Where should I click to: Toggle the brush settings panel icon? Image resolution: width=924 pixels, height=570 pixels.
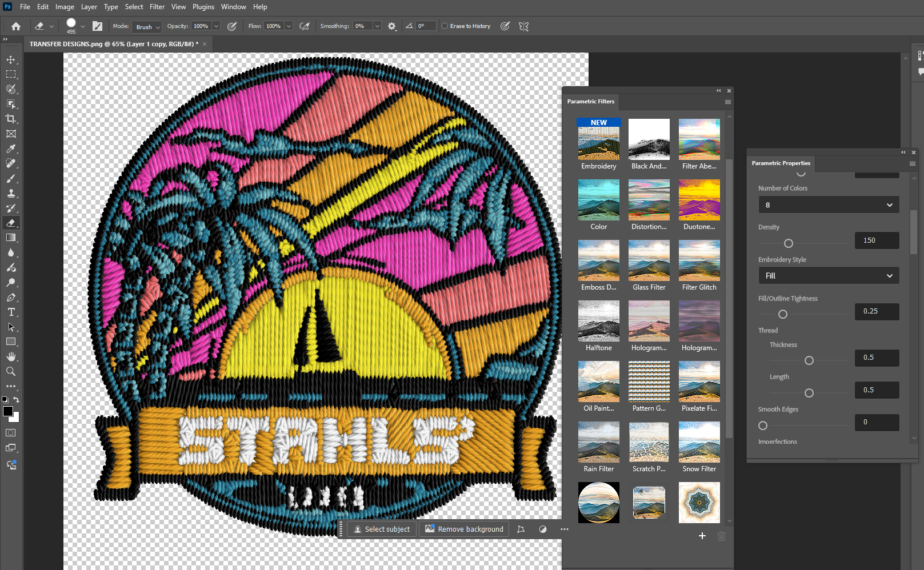(98, 26)
